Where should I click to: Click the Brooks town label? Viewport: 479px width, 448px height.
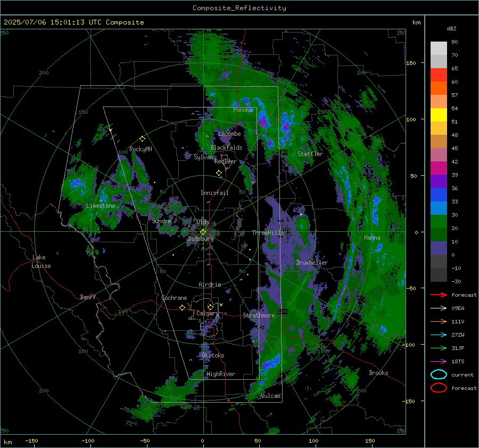378,373
